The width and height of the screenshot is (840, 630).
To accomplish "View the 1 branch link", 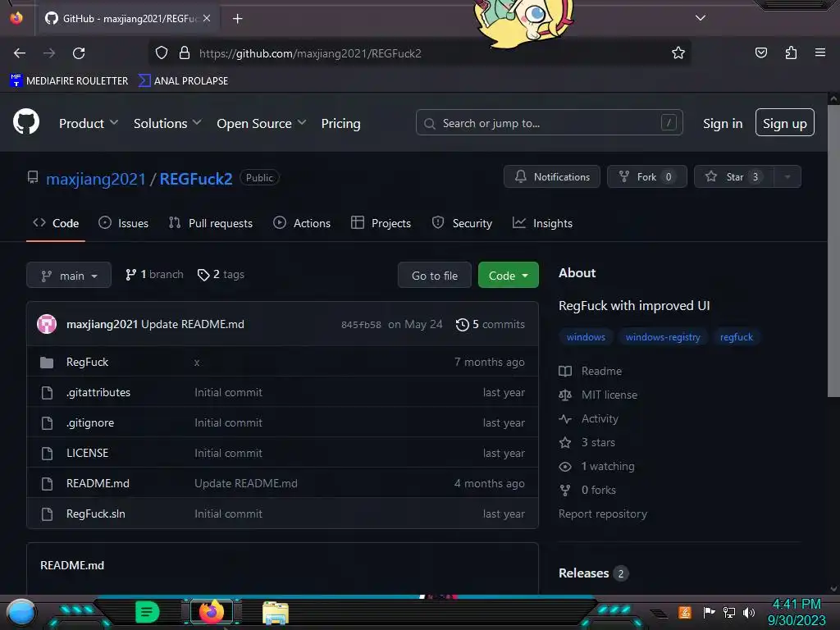I will (x=154, y=274).
